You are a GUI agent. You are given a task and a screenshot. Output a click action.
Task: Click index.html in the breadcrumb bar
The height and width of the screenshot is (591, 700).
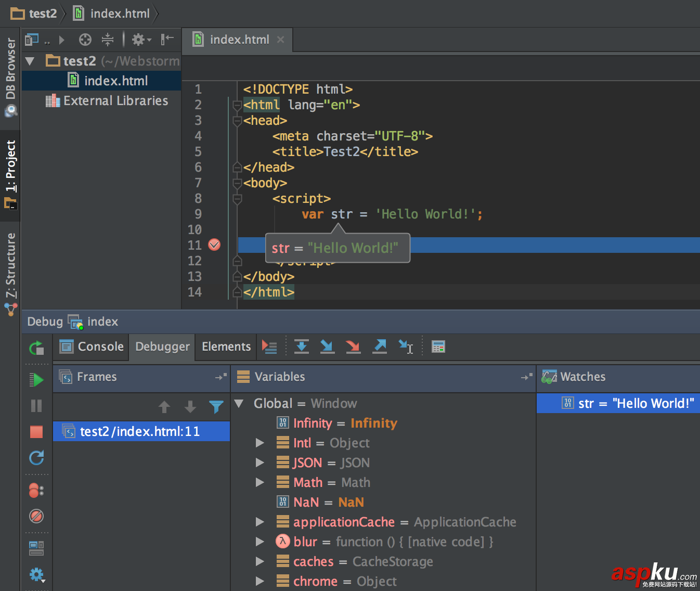[x=112, y=14]
